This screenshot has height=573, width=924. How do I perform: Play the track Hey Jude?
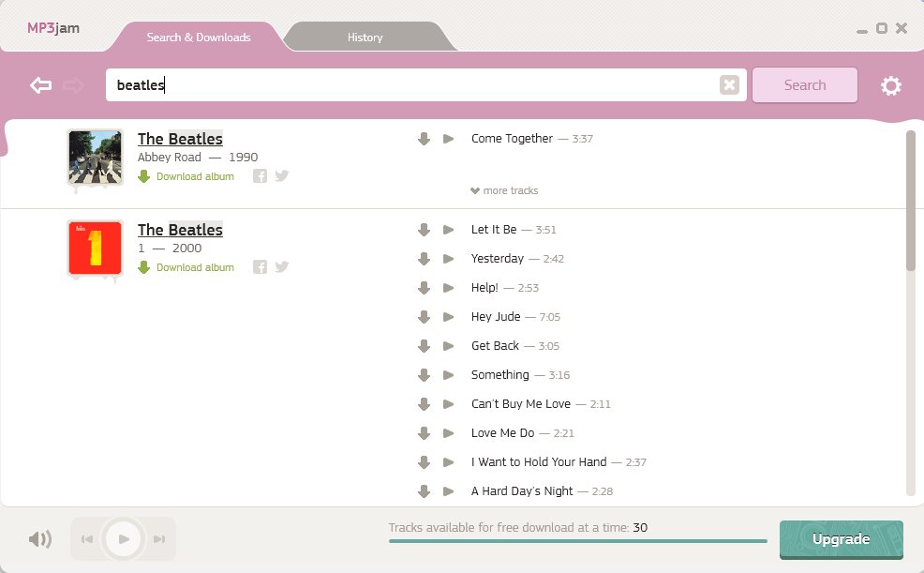[449, 317]
